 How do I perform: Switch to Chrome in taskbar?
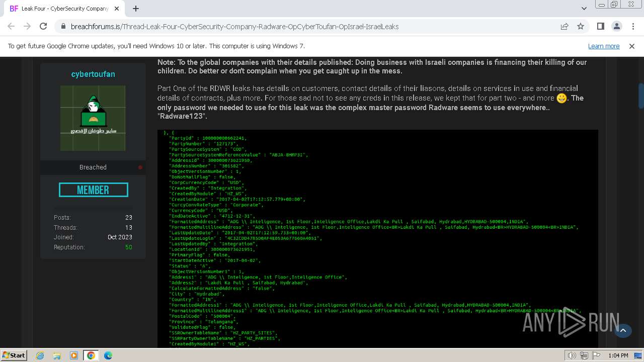pos(91,355)
